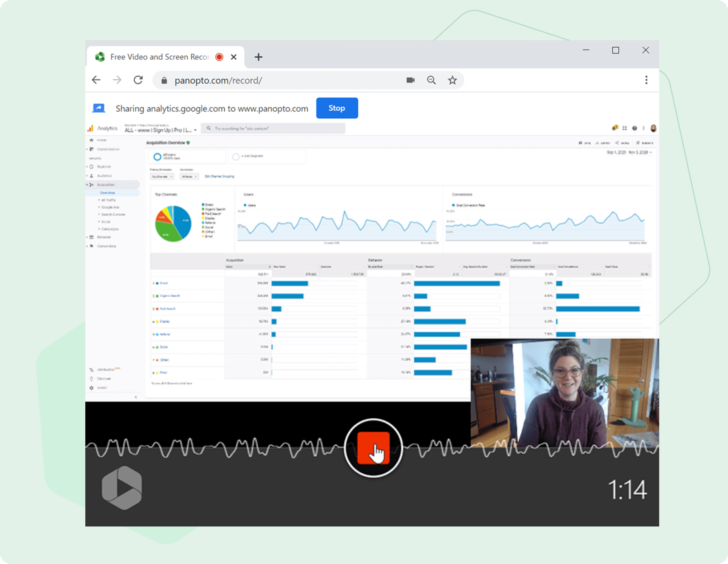This screenshot has width=728, height=564.
Task: Click the Edit Channel Grouping link
Action: [x=220, y=177]
